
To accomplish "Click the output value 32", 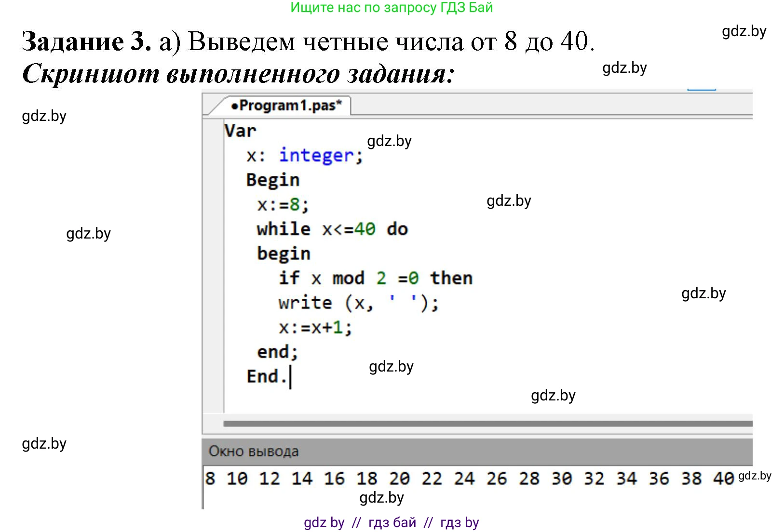I will (594, 479).
